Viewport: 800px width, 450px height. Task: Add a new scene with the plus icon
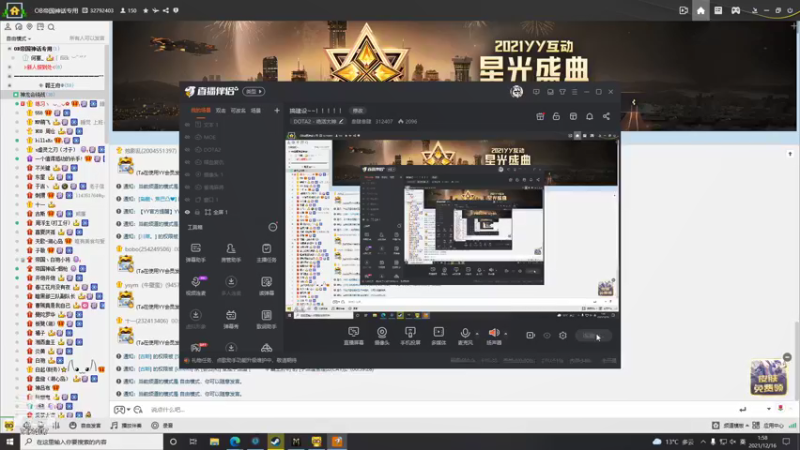tap(277, 110)
